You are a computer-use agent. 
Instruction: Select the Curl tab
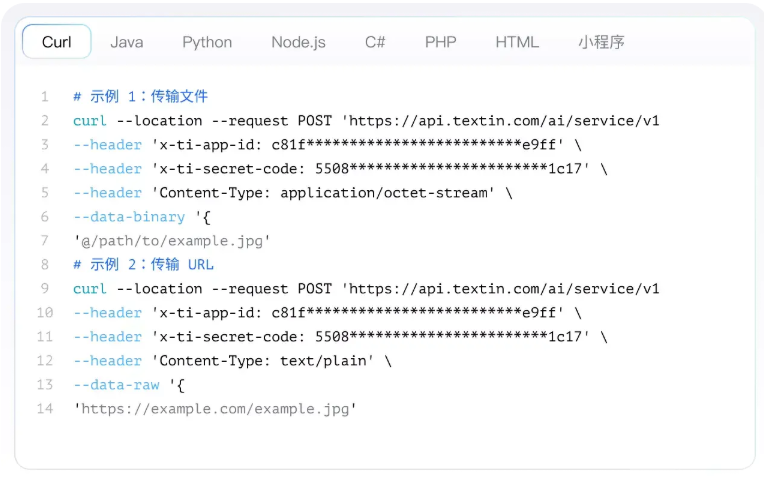(56, 42)
